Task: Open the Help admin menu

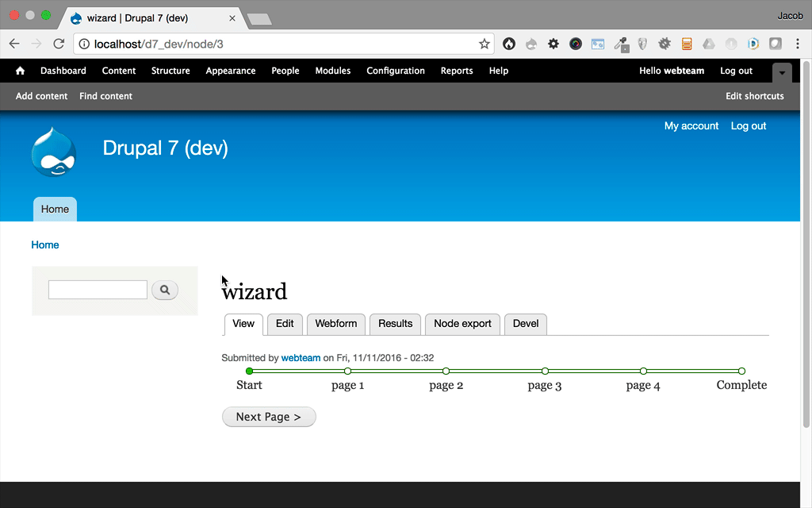Action: (499, 71)
